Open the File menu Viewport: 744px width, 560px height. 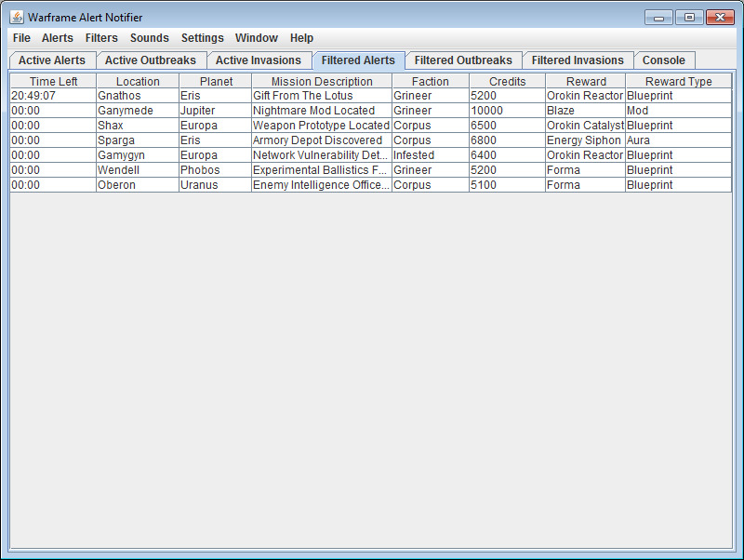21,38
